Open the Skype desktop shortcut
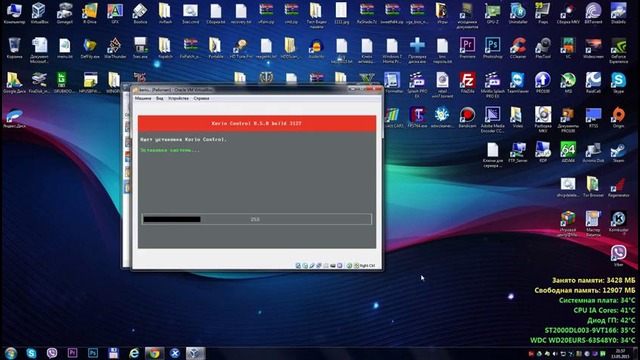 coord(618,82)
